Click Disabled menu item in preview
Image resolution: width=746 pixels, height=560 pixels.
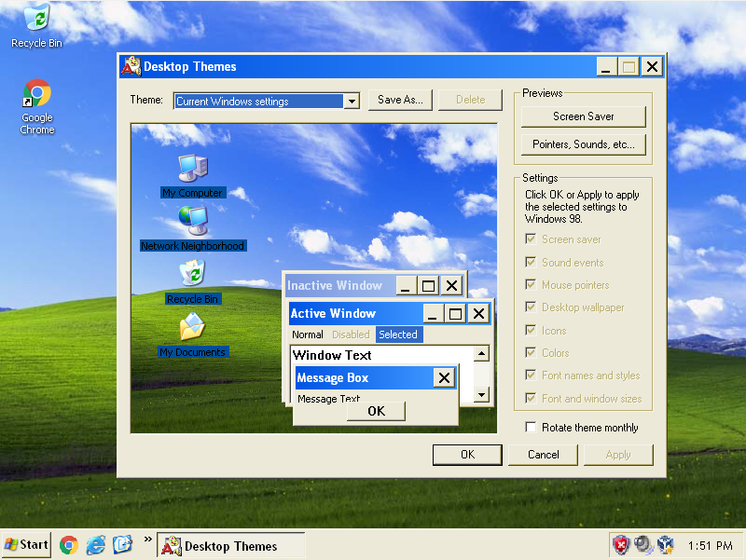point(351,335)
